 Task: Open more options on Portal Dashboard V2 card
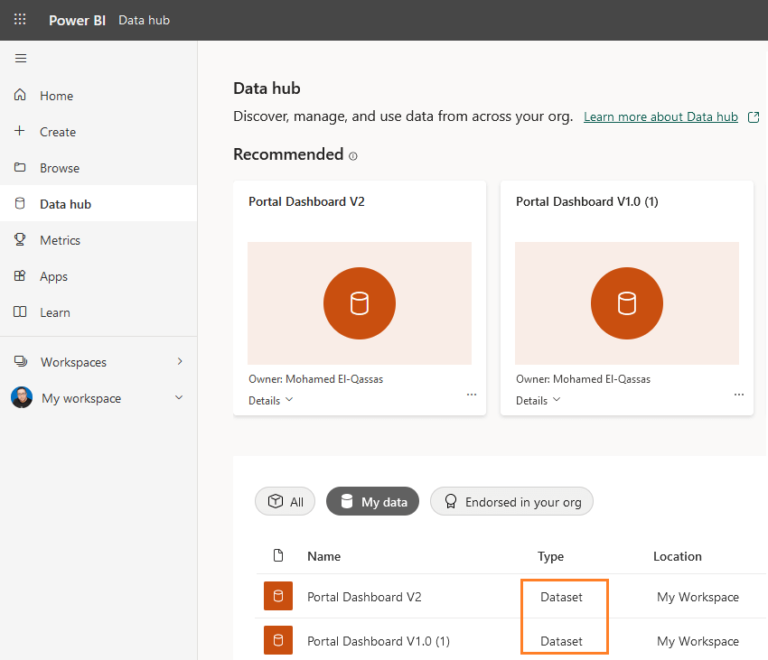(471, 395)
